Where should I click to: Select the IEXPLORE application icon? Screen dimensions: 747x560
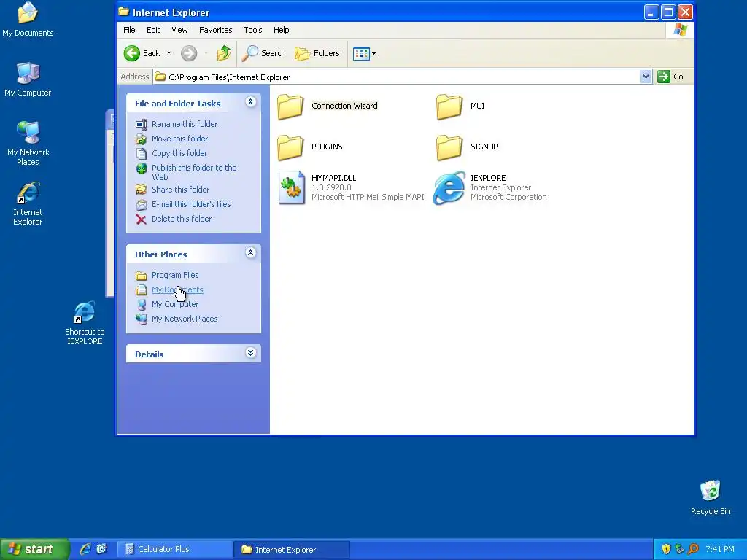pyautogui.click(x=449, y=188)
